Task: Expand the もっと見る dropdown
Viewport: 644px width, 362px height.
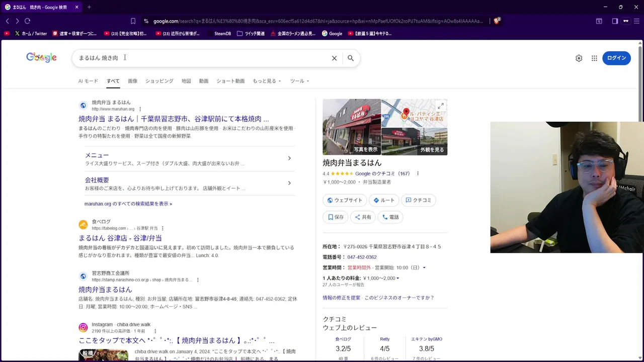Action: click(267, 81)
